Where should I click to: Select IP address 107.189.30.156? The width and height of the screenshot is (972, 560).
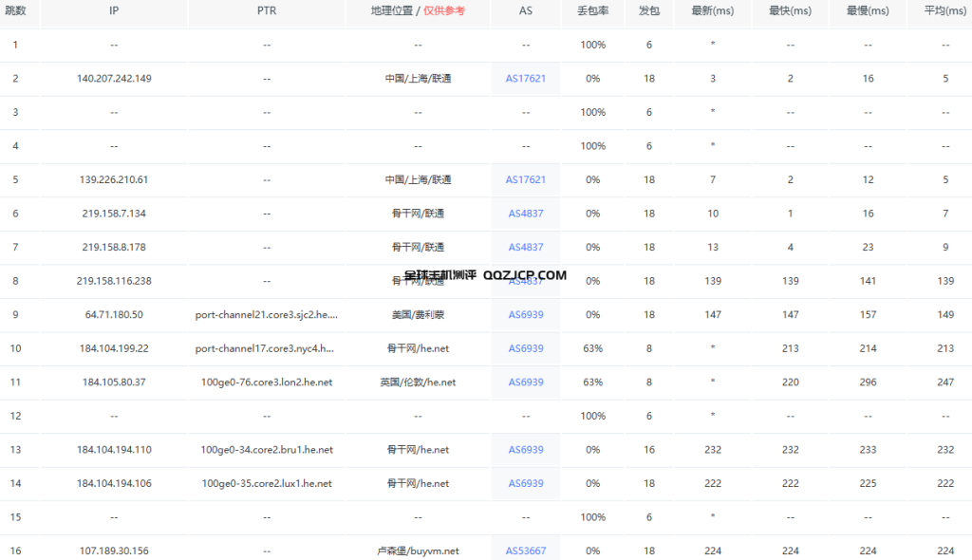[x=113, y=550]
